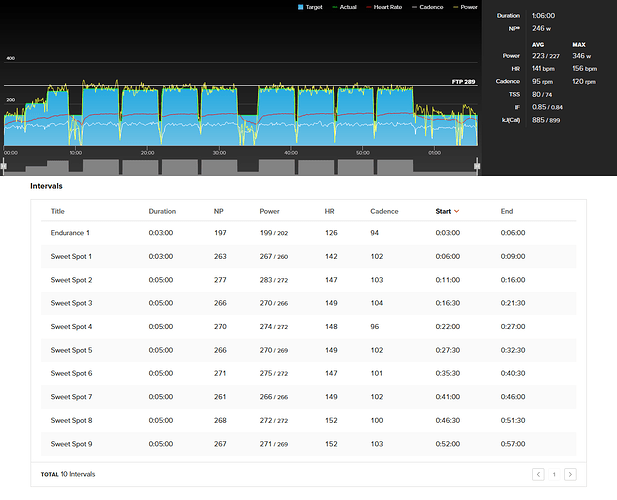Click the TOTAL 10 Intervals footer text
Screen dimensions: 617x500
coord(68,474)
